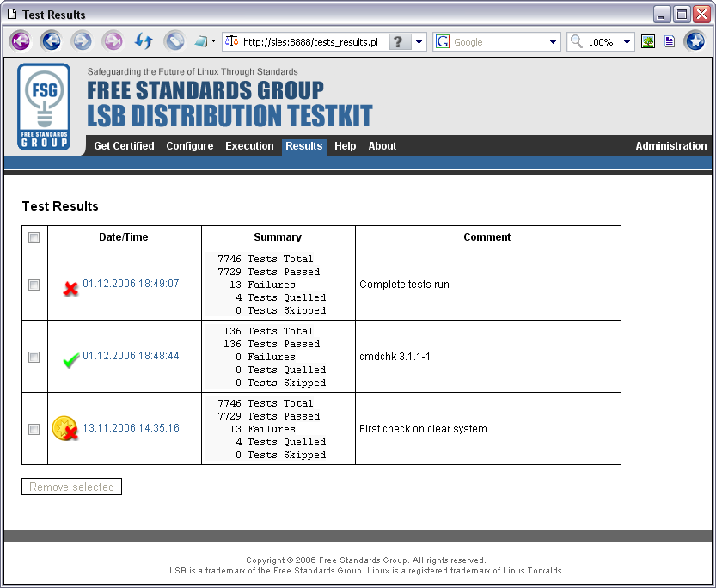Click the round star button on the toolbar

(x=695, y=41)
